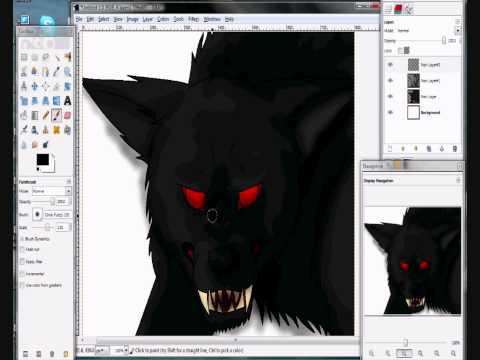Open Navigation panel menu button
Screen dimensions: 480x360
pos(458,180)
